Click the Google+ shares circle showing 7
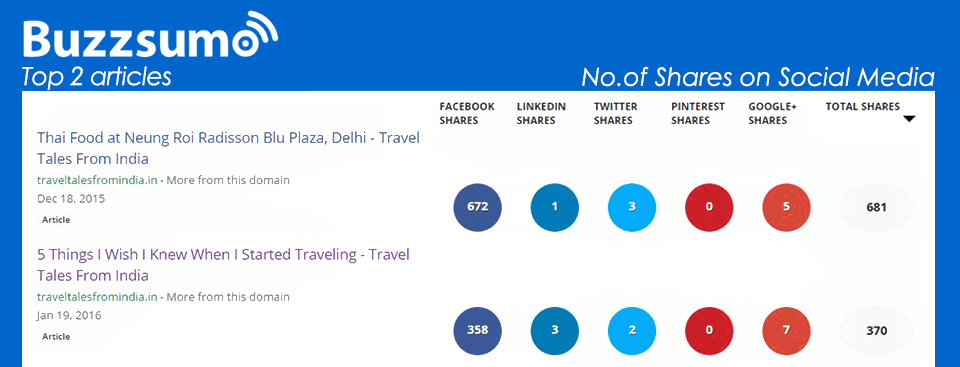The width and height of the screenshot is (960, 367). point(786,331)
